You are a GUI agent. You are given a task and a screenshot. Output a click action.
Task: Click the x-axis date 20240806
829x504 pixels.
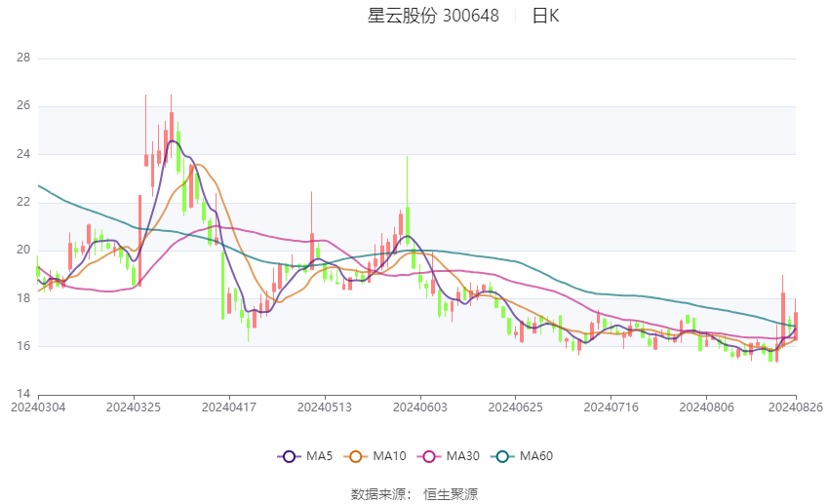[707, 407]
